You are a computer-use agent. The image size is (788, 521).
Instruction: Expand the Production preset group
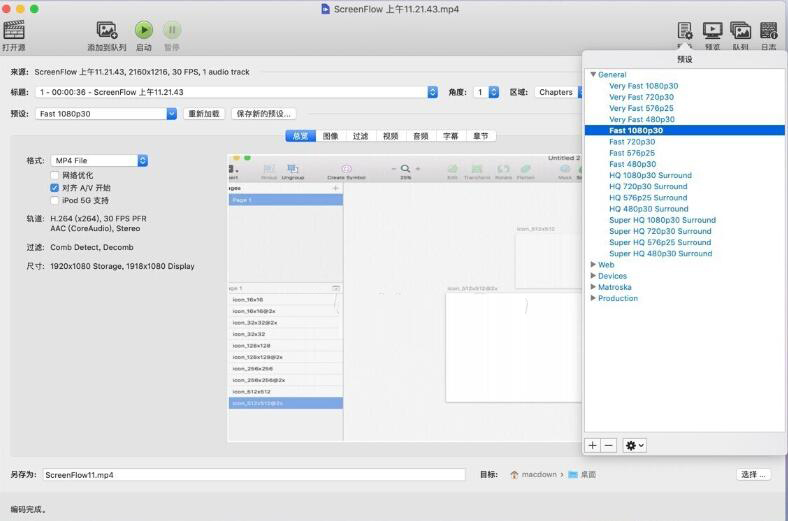593,298
